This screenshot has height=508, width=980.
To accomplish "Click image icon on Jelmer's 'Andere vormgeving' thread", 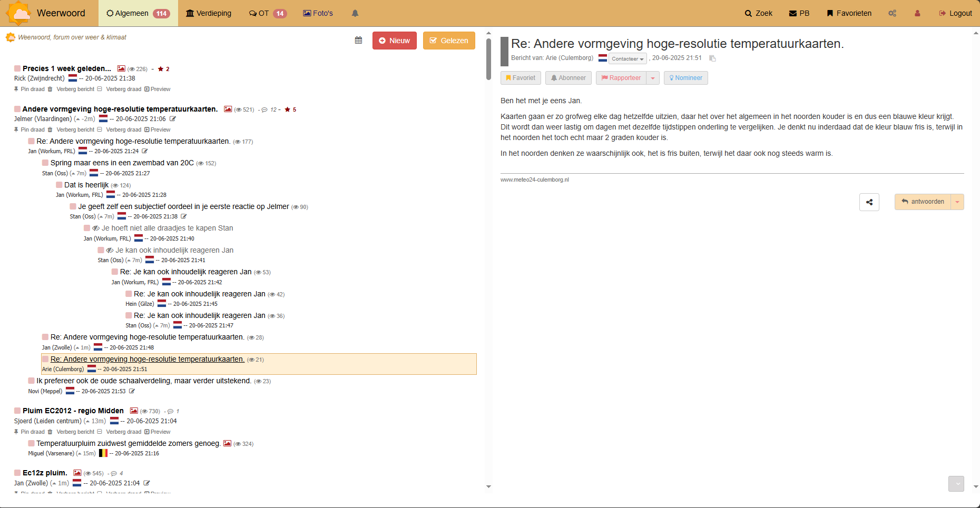I will click(x=228, y=109).
